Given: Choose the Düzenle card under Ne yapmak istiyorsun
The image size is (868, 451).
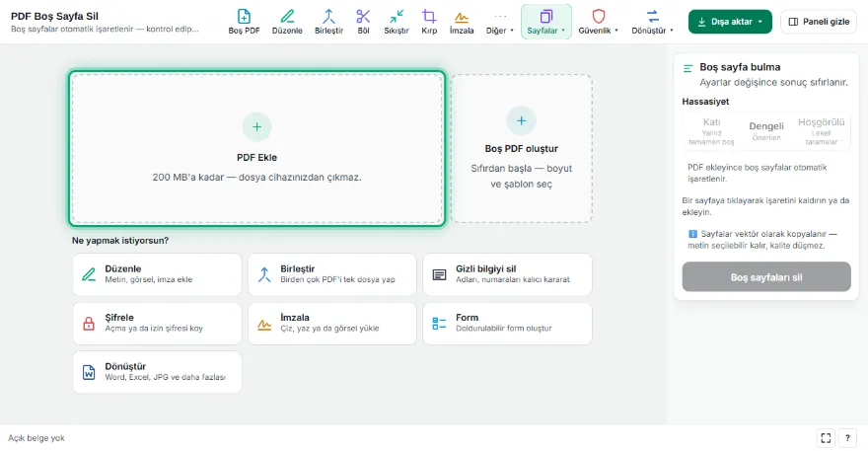Looking at the screenshot, I should (157, 274).
